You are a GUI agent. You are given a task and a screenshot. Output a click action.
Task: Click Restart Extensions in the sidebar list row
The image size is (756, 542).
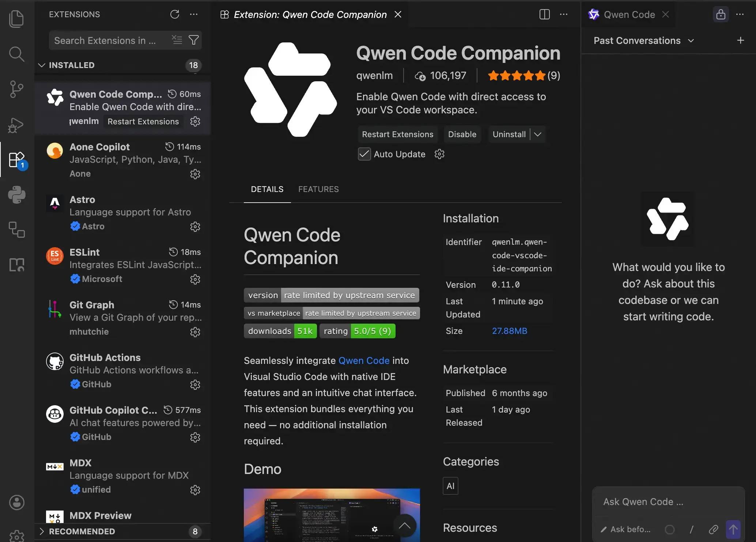[x=143, y=121]
